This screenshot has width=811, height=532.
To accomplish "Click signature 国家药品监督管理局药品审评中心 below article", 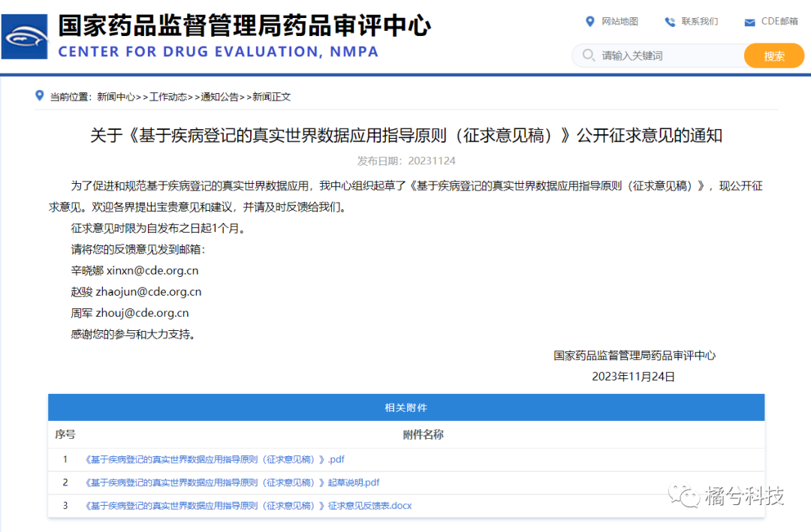I will (635, 355).
